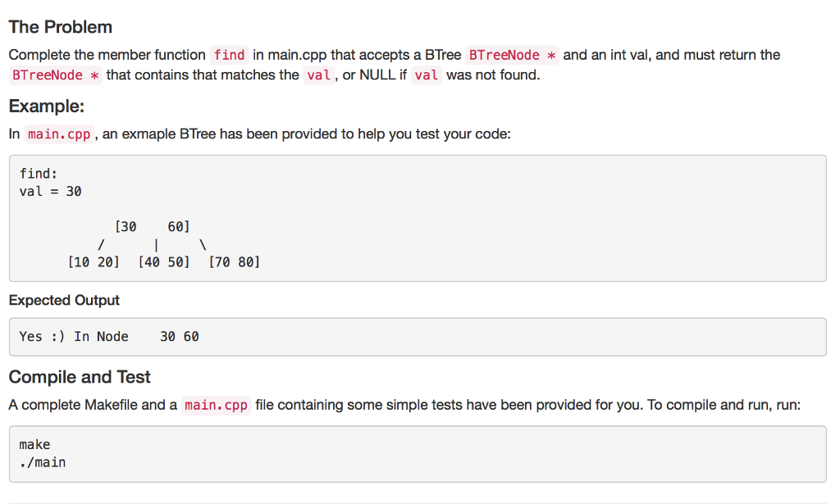Viewport: 840px width, 504px height.
Task: Click 'Yes :) In Node 30 60' output text
Action: (109, 337)
